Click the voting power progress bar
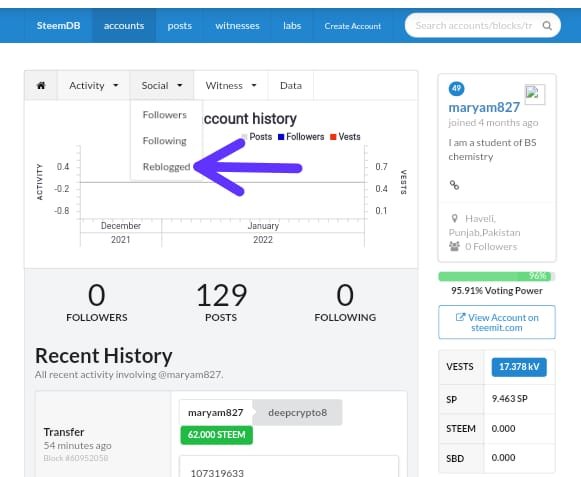The height and width of the screenshot is (477, 581). pyautogui.click(x=497, y=276)
